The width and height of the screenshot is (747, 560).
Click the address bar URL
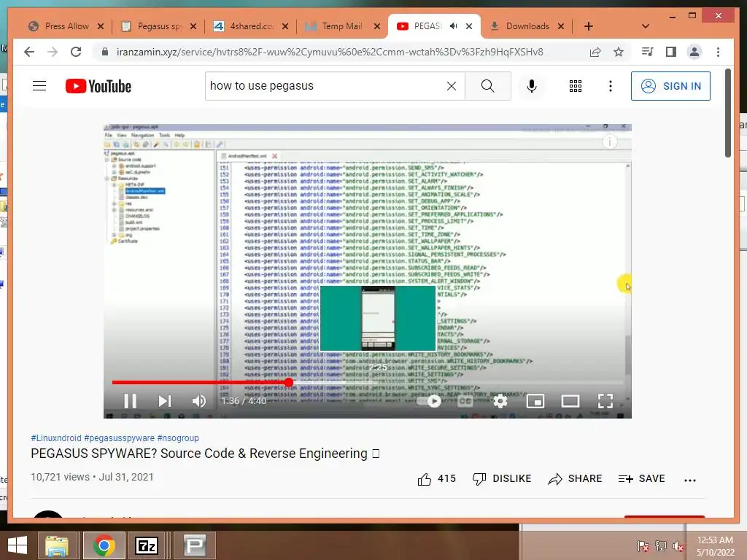pos(330,52)
